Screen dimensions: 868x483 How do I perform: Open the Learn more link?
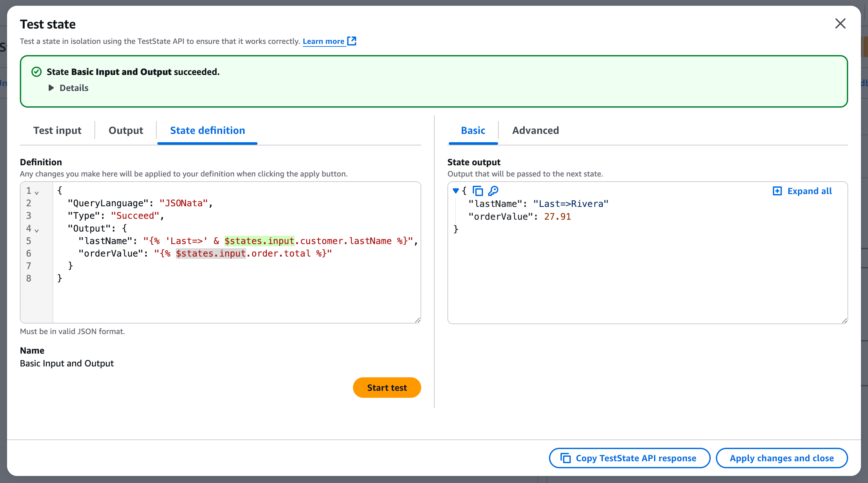[x=324, y=41]
